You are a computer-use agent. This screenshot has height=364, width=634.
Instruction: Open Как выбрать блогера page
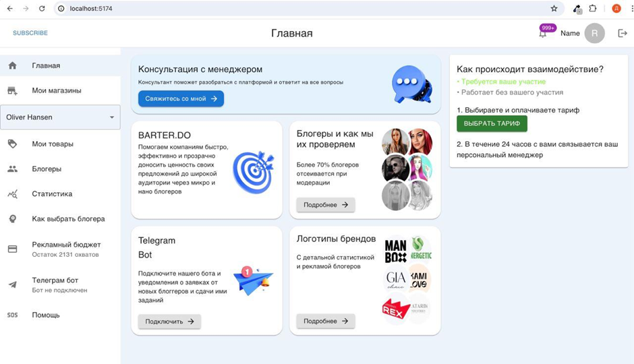tap(60, 219)
